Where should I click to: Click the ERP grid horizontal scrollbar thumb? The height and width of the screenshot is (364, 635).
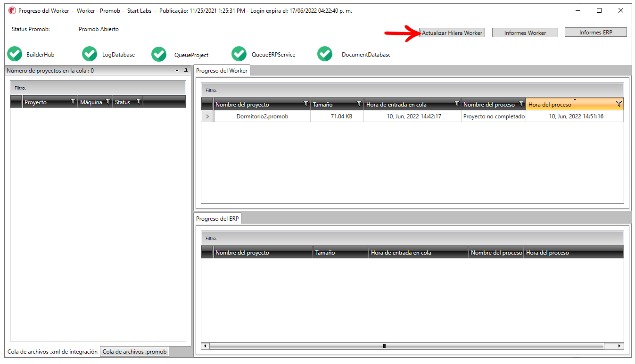[407, 346]
